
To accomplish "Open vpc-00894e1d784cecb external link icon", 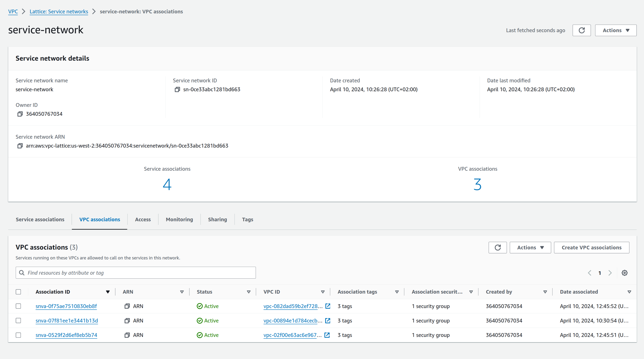I will (x=328, y=320).
